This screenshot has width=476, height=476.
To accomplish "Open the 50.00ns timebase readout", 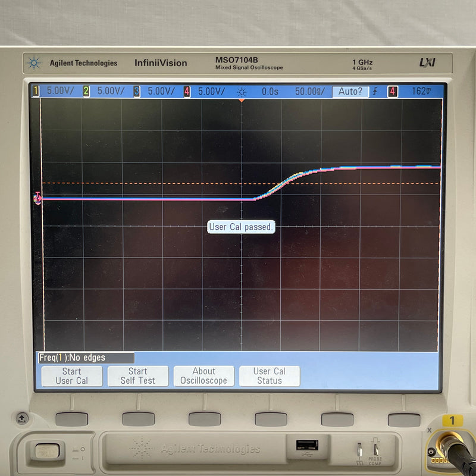I will click(x=310, y=91).
